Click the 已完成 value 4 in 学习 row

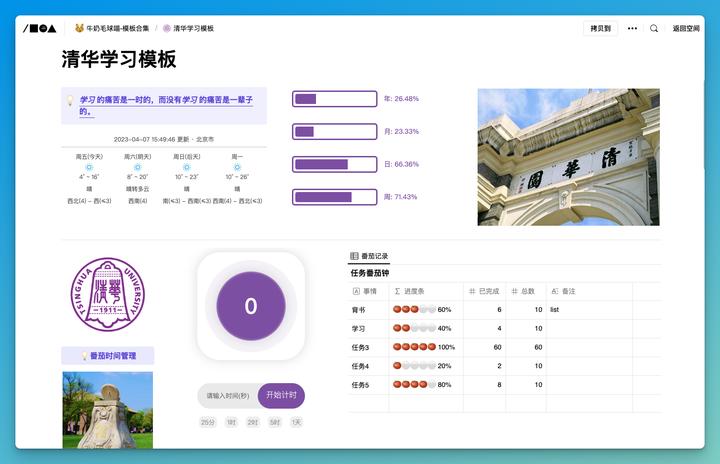tap(499, 328)
